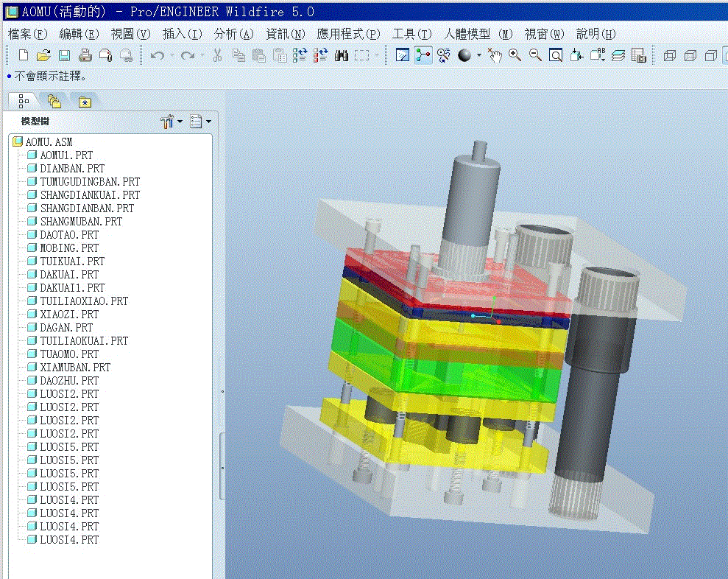Select DAOZHU.PRT part
Image resolution: width=728 pixels, height=579 pixels.
pos(63,381)
